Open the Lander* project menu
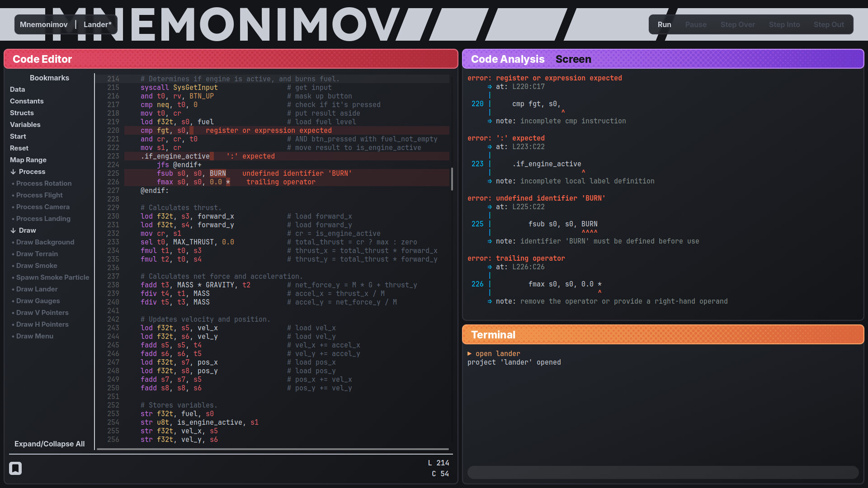868x488 pixels. (x=97, y=24)
